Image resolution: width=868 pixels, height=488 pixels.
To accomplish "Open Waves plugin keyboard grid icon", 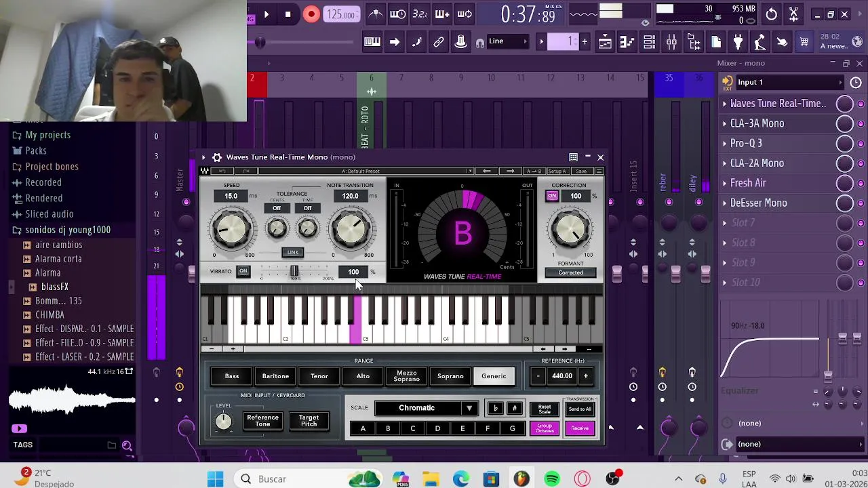I will point(573,157).
